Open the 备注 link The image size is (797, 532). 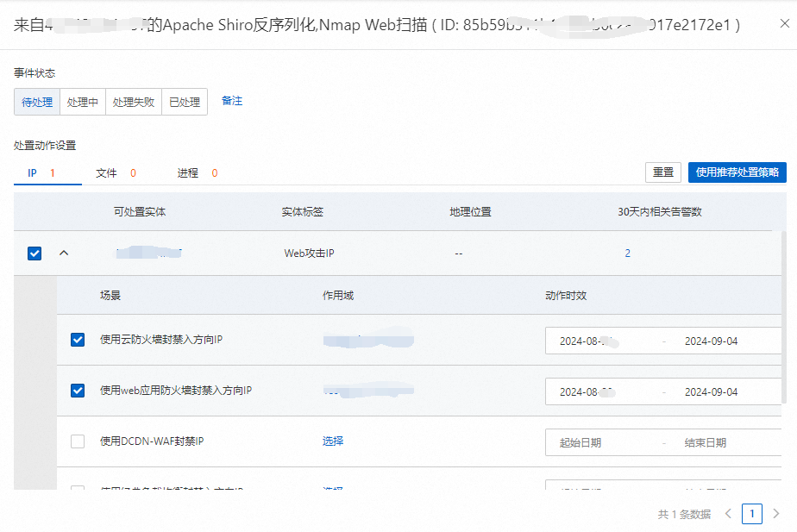tap(232, 101)
